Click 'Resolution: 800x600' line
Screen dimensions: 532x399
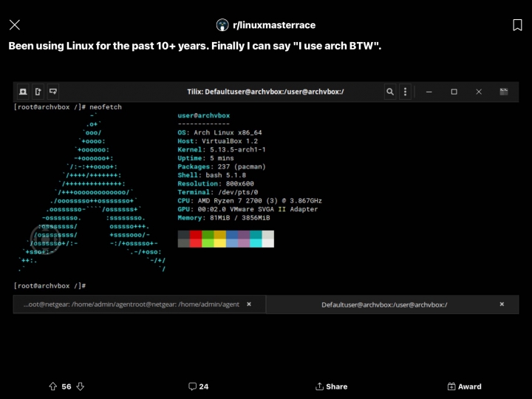[x=216, y=183]
